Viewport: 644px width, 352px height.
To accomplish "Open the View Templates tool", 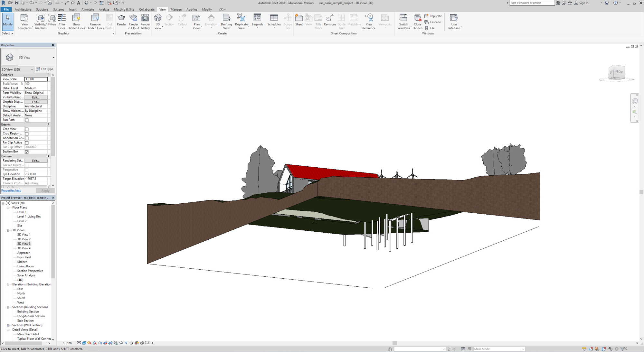I will 24,22.
